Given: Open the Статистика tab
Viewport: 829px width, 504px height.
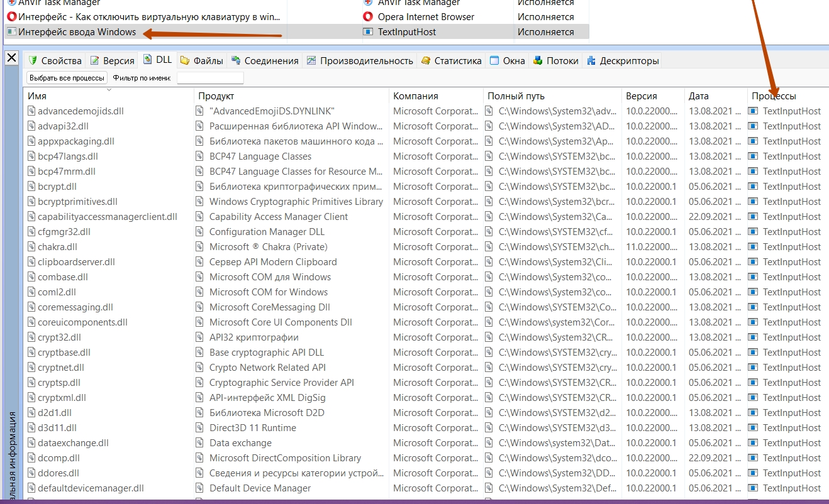Looking at the screenshot, I should tap(451, 60).
